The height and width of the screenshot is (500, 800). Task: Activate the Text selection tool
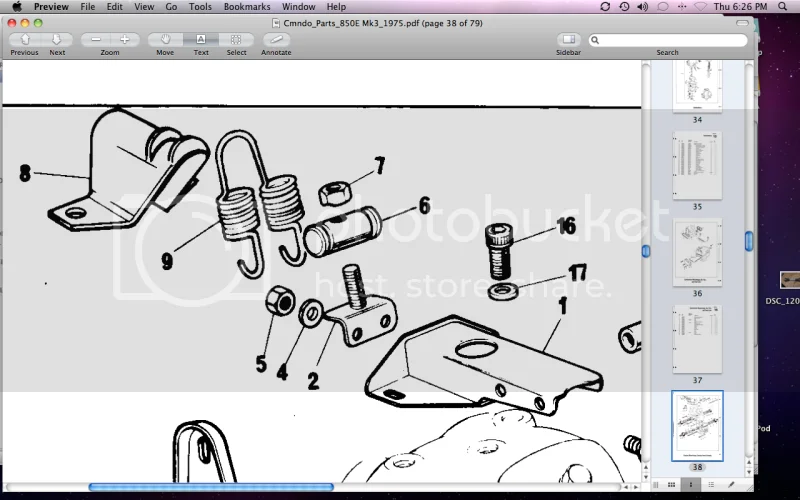click(x=201, y=40)
